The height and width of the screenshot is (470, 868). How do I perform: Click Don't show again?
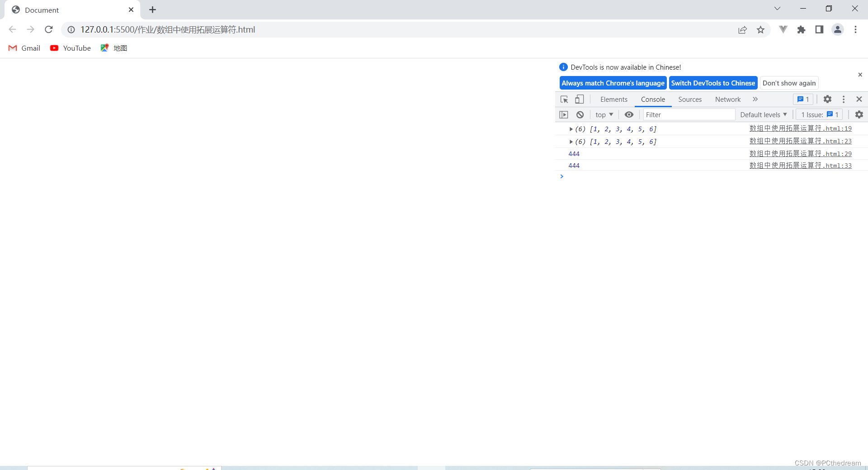789,83
